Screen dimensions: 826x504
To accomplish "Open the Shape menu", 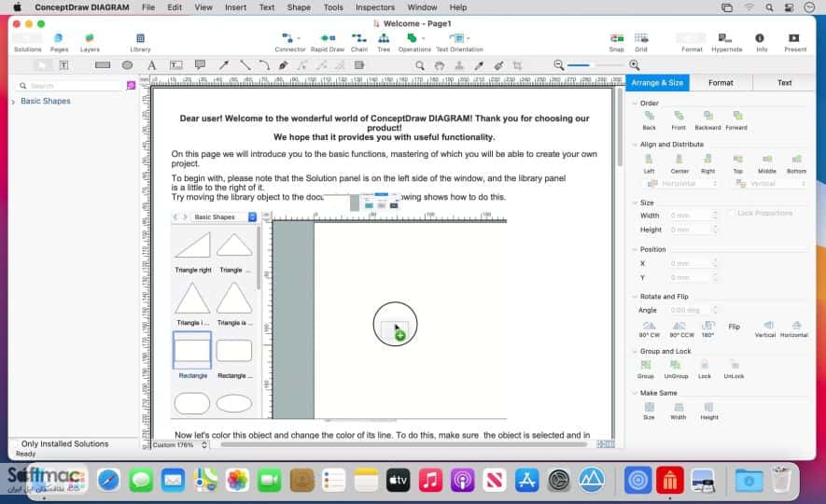I will [299, 7].
